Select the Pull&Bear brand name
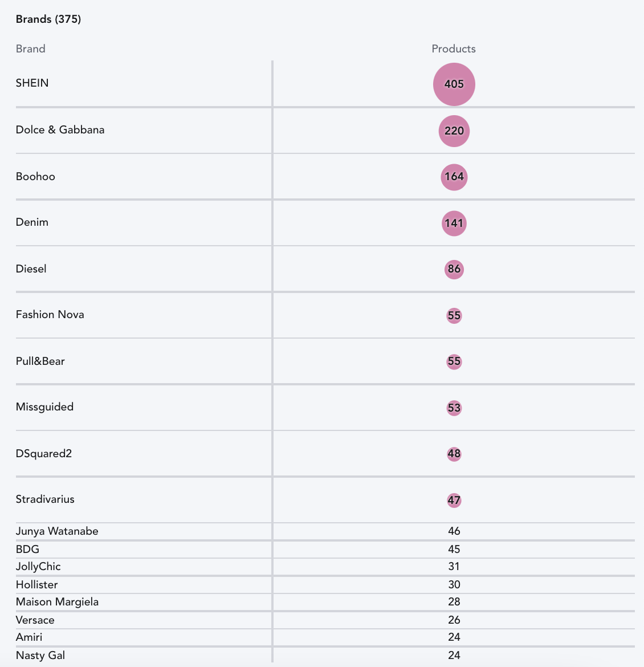Image resolution: width=644 pixels, height=667 pixels. 40,361
